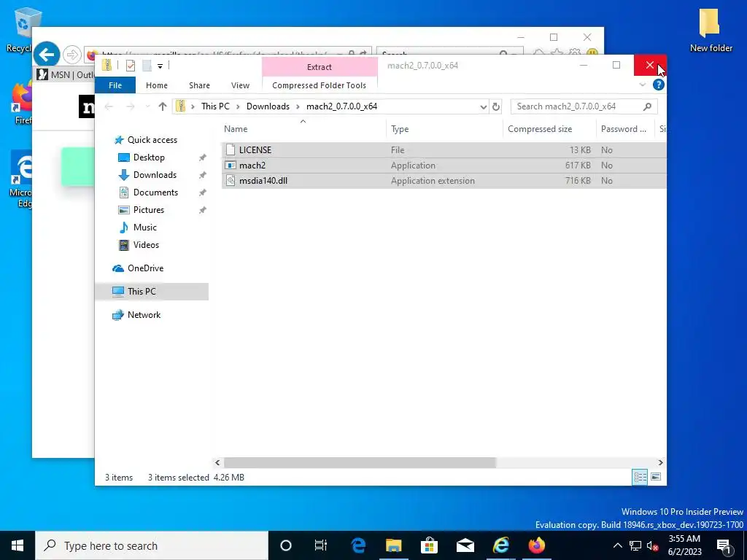Click This PC in the address breadcrumb

pyautogui.click(x=215, y=106)
